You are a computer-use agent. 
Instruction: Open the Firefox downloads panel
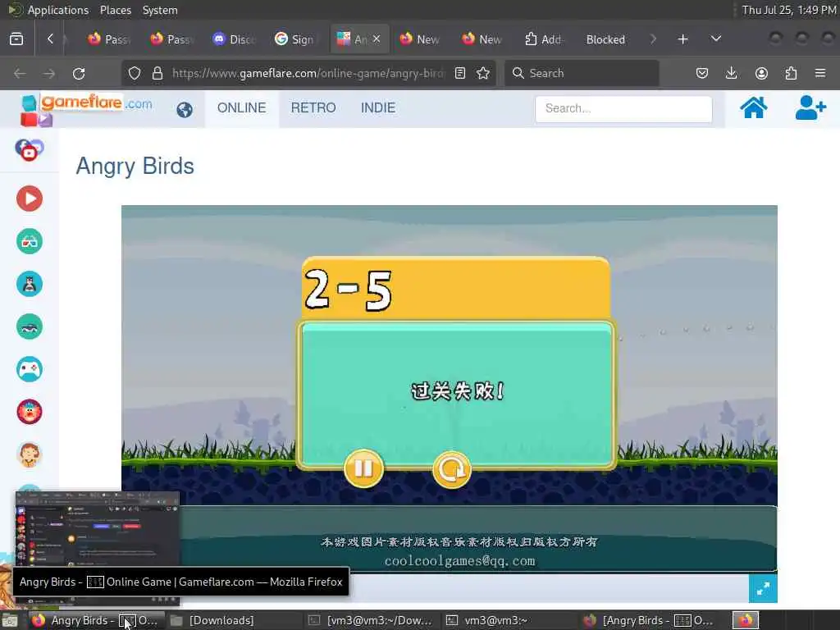pyautogui.click(x=731, y=73)
